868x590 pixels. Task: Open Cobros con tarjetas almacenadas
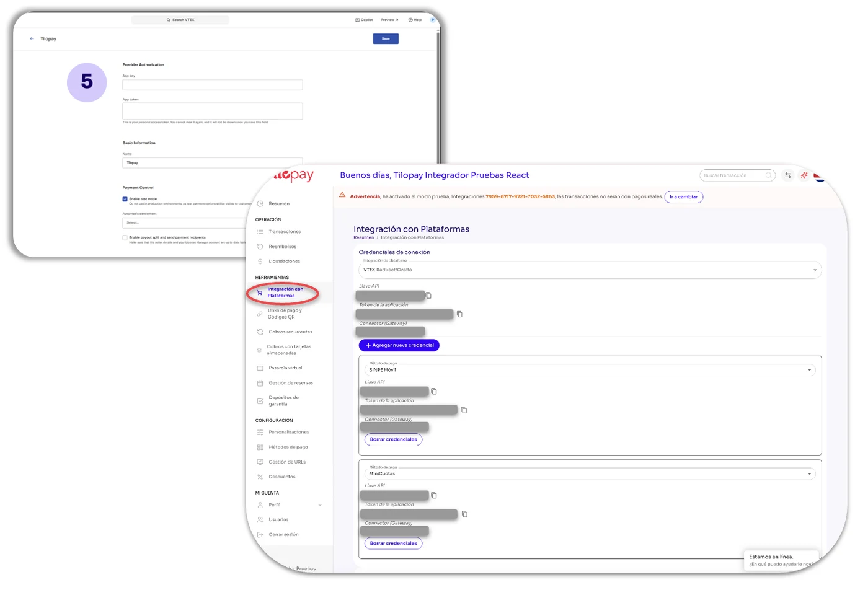[x=289, y=350]
